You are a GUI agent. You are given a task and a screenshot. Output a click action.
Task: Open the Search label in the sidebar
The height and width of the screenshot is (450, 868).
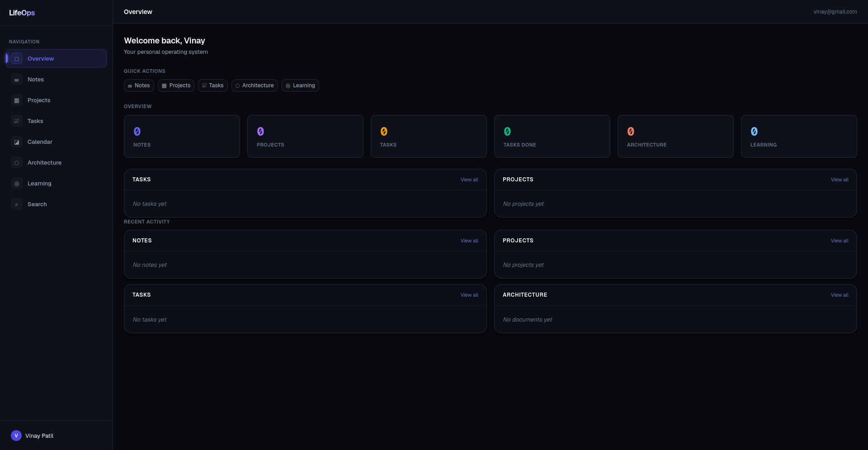click(37, 204)
